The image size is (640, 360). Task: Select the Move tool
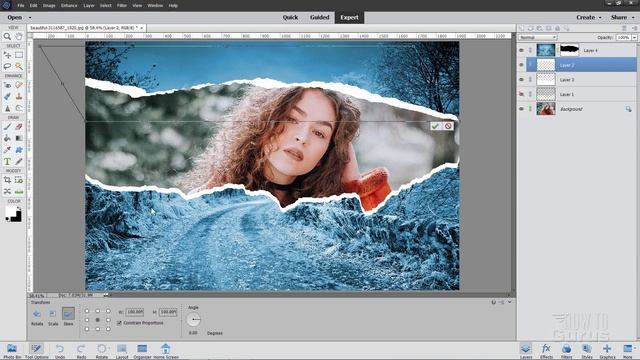pyautogui.click(x=7, y=55)
